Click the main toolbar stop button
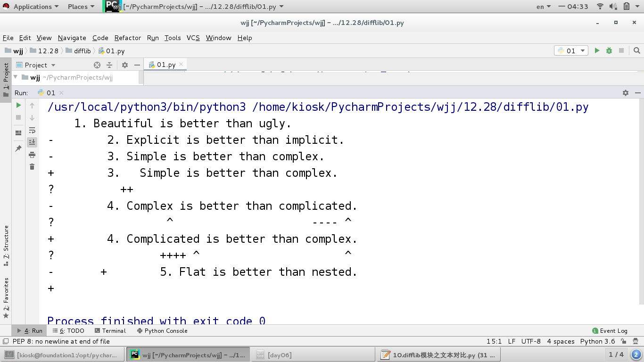644x362 pixels. tap(621, 50)
